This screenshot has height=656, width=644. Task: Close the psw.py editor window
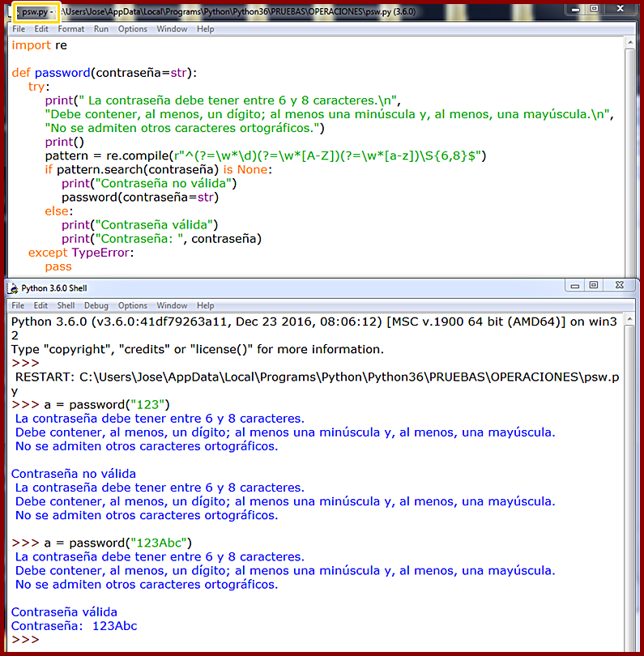point(621,9)
